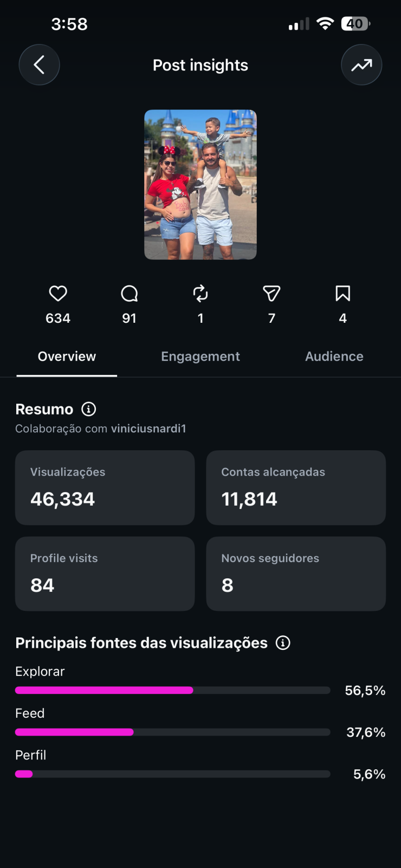This screenshot has height=868, width=401.
Task: Select the Overview tab
Action: click(x=67, y=356)
